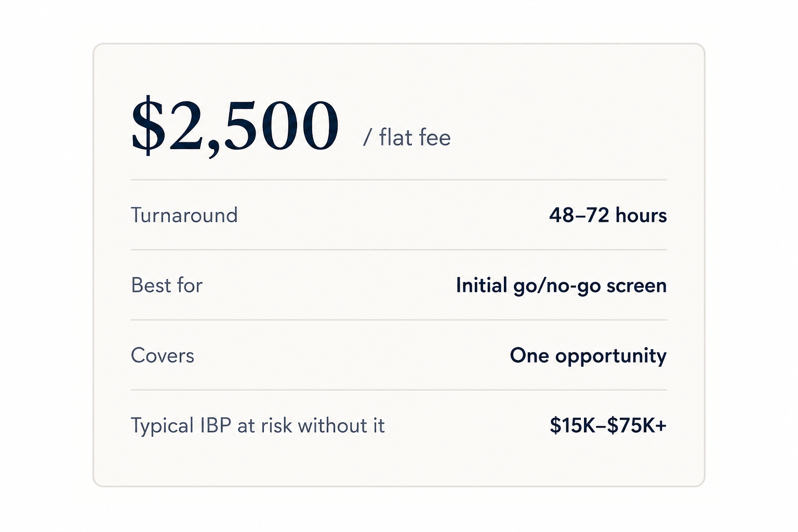
Task: Click the word 'Initial' in Best for value
Action: (x=482, y=285)
